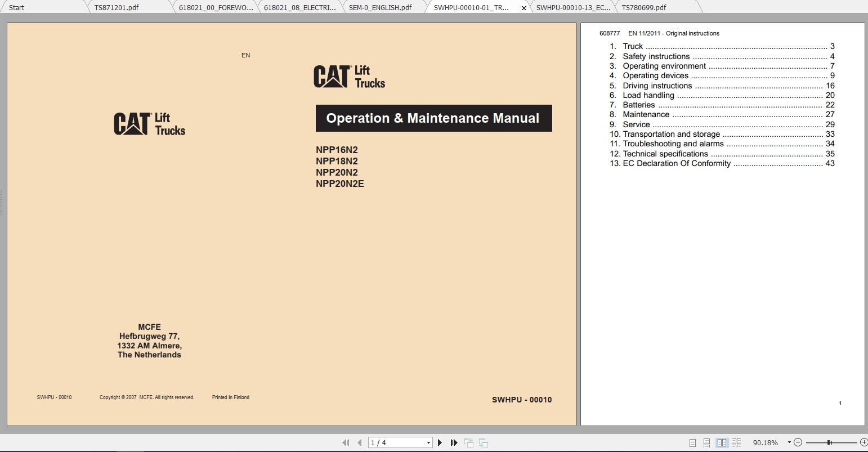Jump to the last page icon
868x452 pixels.
(x=454, y=443)
